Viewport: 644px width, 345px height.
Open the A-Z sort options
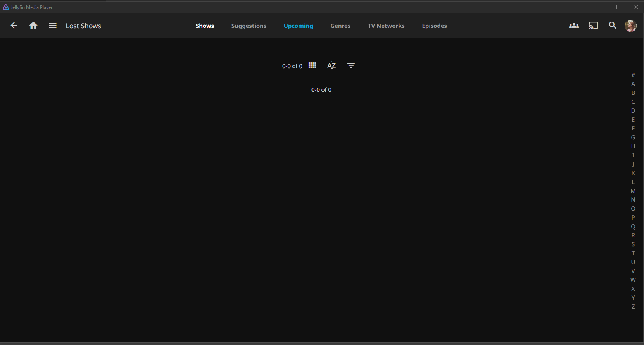331,65
